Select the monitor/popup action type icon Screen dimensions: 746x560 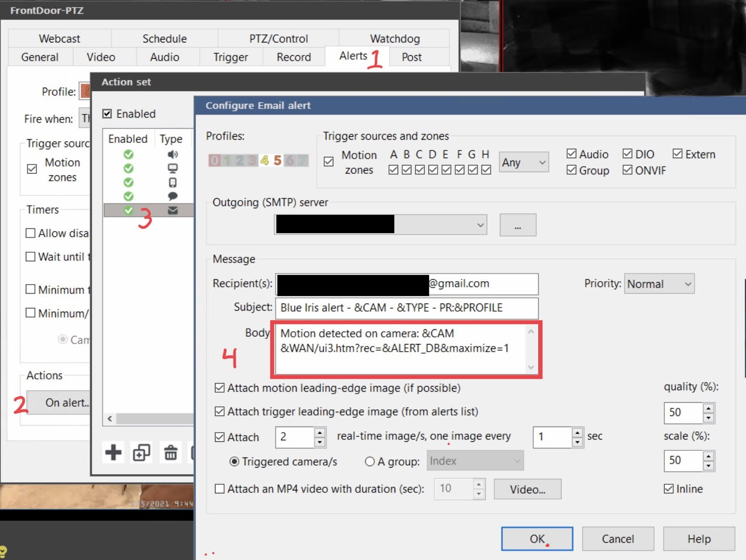(x=173, y=168)
